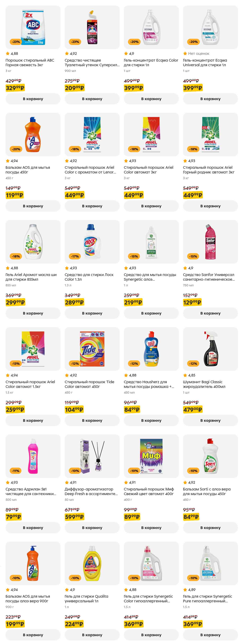Open the "Средство Адрилан 5в1" product title
The height and width of the screenshot is (644, 247).
[x=31, y=491]
